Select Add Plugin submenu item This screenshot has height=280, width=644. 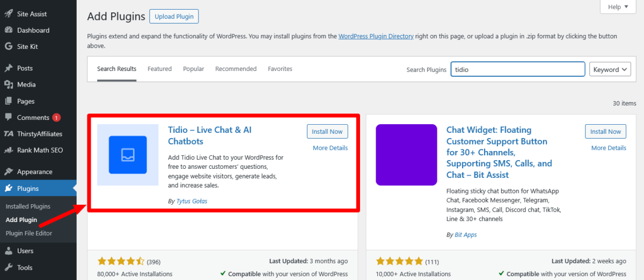[21, 220]
